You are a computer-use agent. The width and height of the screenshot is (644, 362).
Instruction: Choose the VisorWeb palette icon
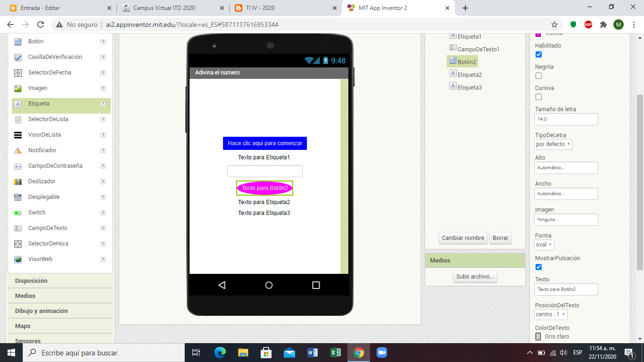[18, 259]
